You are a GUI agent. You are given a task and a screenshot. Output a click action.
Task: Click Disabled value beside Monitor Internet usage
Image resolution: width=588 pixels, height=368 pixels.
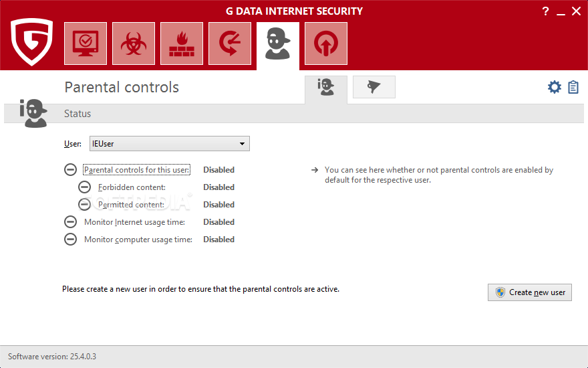tap(218, 222)
